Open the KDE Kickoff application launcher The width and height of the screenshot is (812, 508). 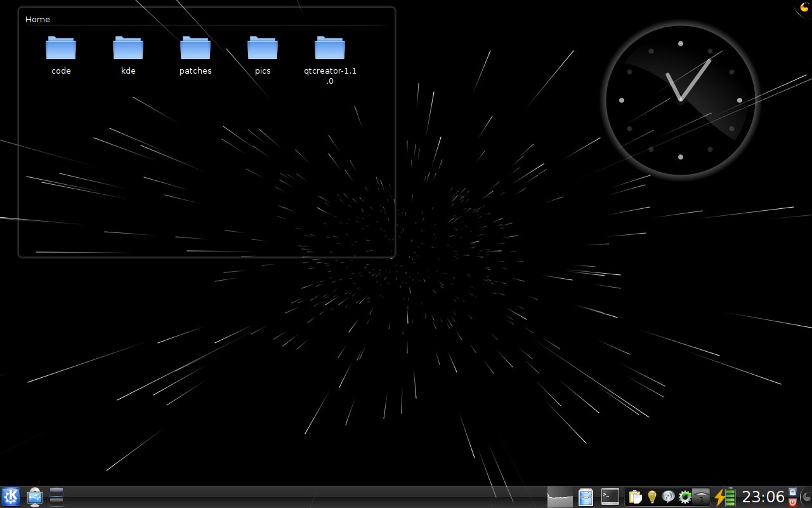click(11, 497)
